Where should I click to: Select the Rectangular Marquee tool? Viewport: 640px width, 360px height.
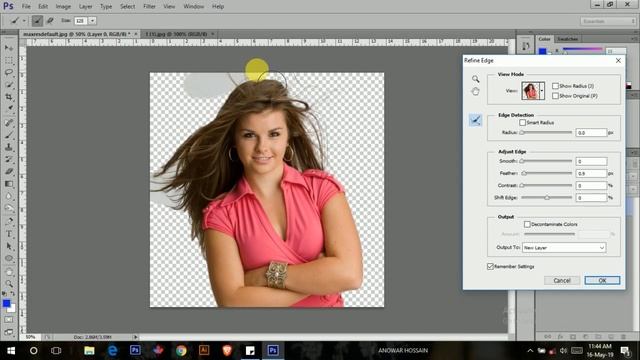[9, 60]
